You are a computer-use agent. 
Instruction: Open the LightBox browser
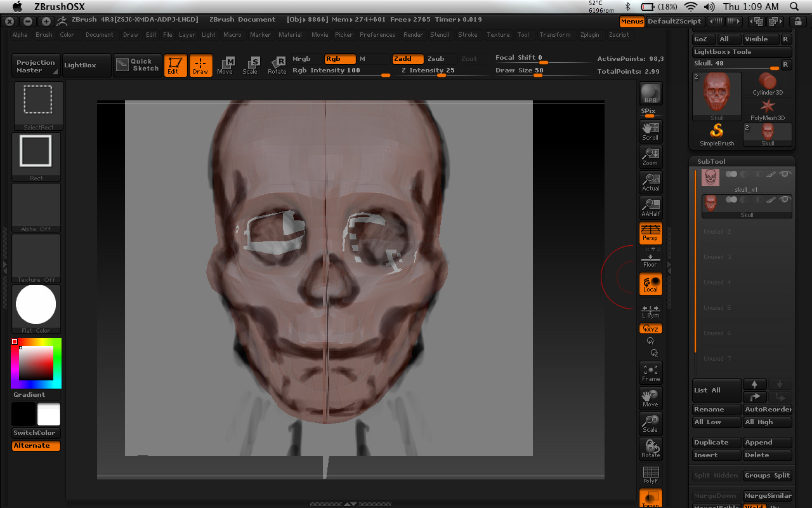pos(86,65)
